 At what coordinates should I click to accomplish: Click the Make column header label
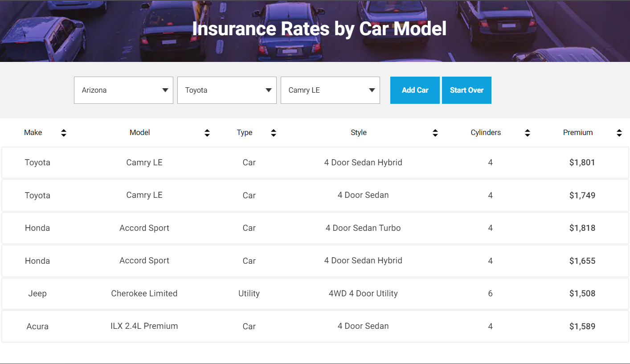click(x=33, y=132)
